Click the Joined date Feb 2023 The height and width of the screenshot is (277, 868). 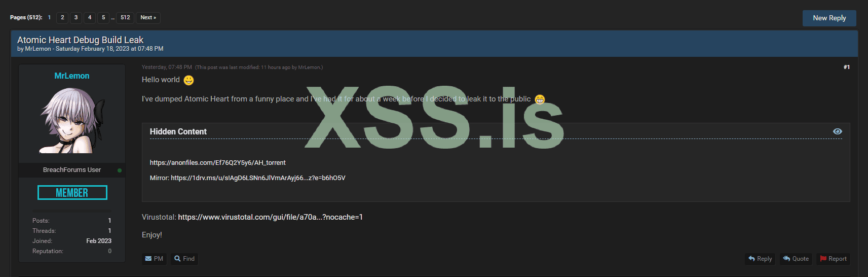99,241
